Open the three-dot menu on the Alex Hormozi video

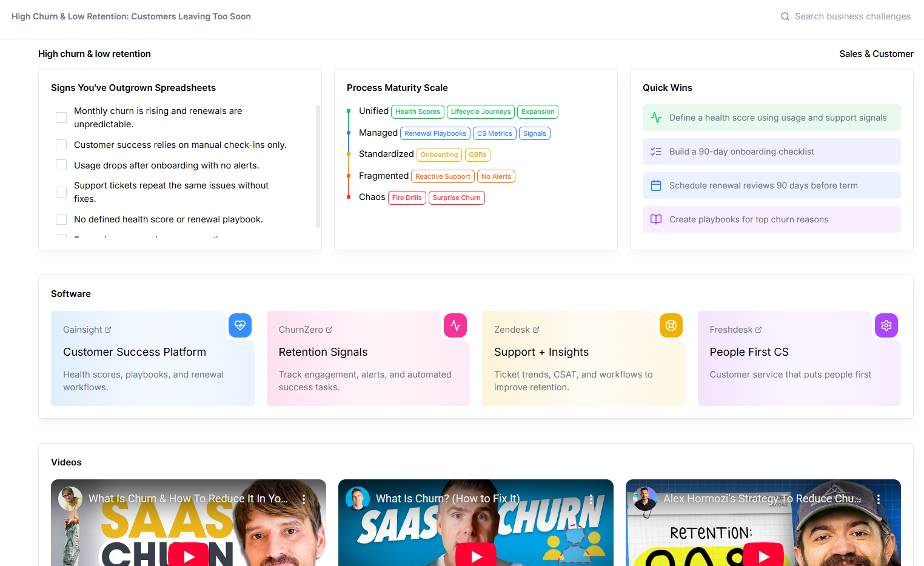pos(879,499)
